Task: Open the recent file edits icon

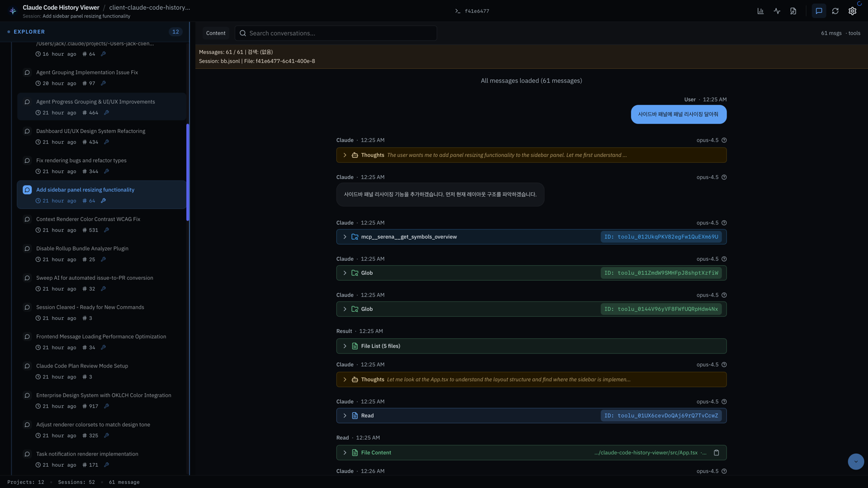Action: 793,11
